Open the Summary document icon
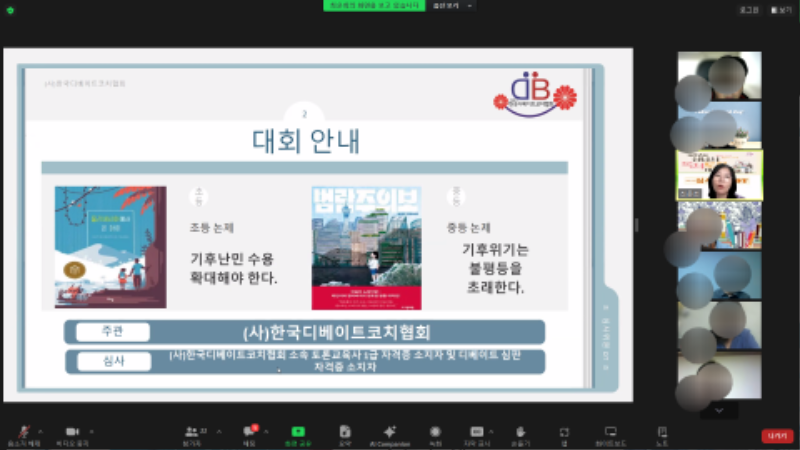The height and width of the screenshot is (450, 800). [x=345, y=432]
